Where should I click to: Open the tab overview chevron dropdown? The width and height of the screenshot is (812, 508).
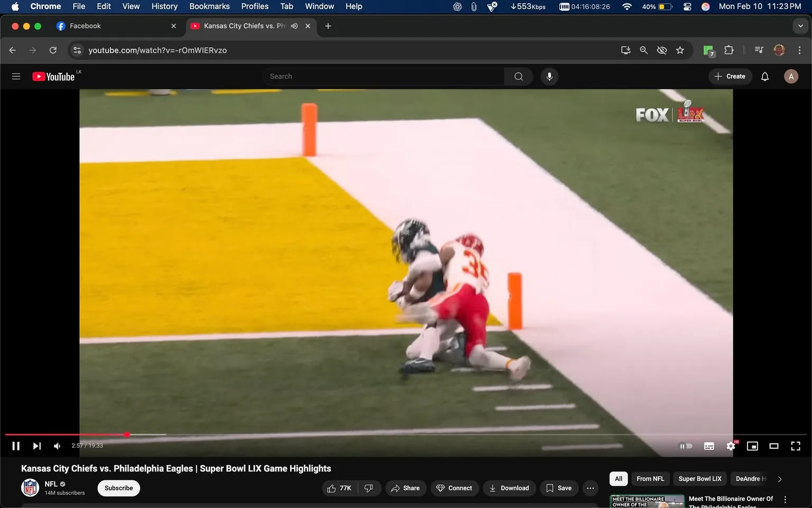pyautogui.click(x=801, y=25)
